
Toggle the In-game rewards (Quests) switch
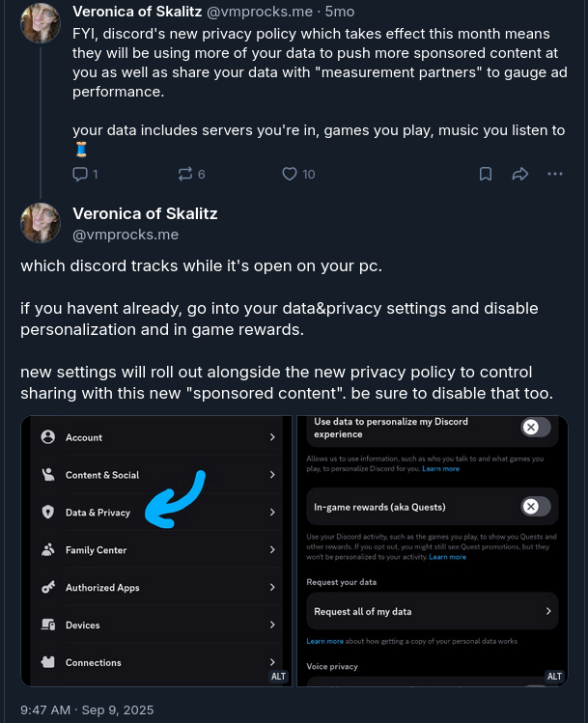coord(536,507)
